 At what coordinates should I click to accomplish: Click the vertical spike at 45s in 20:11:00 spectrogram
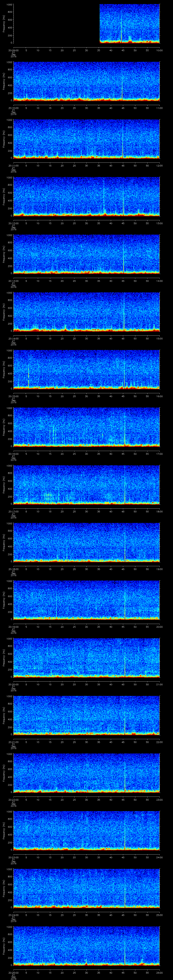[123, 139]
